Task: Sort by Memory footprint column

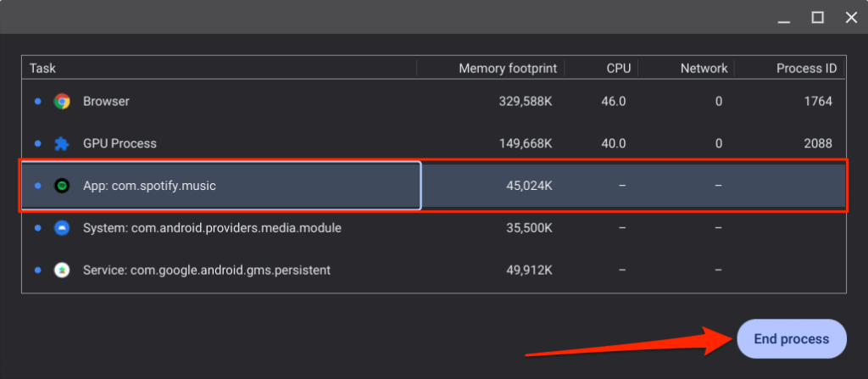Action: pyautogui.click(x=507, y=69)
